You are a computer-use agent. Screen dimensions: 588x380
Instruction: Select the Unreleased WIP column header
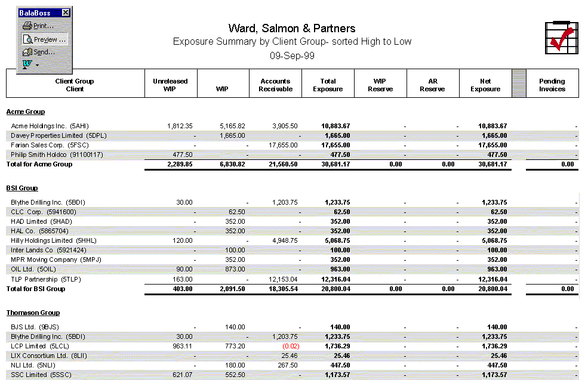pos(170,85)
